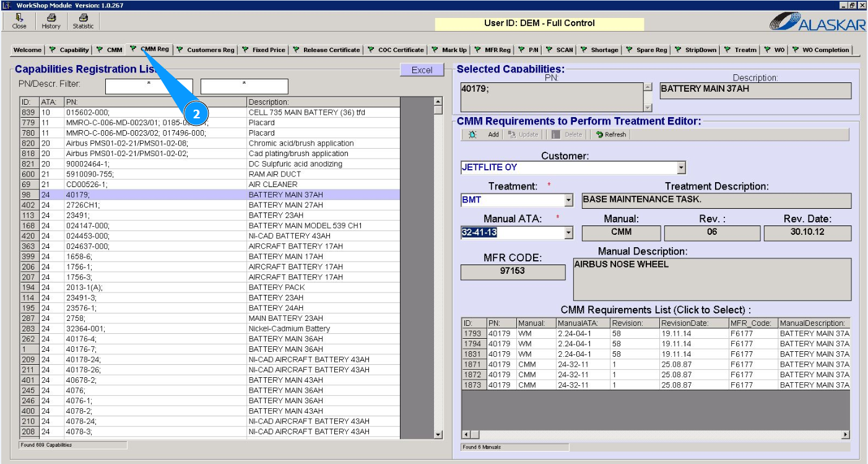Open the Statistic printer icon
Image resolution: width=868 pixels, height=464 pixels.
pyautogui.click(x=83, y=22)
